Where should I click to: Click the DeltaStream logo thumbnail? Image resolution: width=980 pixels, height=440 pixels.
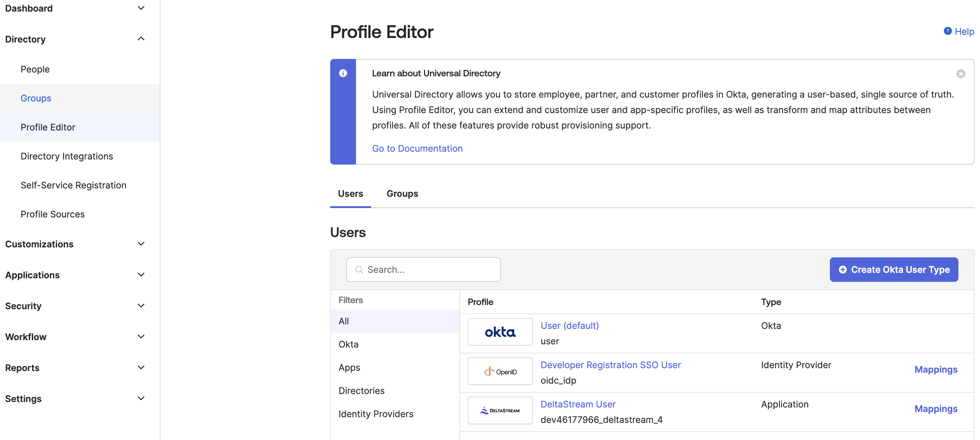(x=500, y=410)
